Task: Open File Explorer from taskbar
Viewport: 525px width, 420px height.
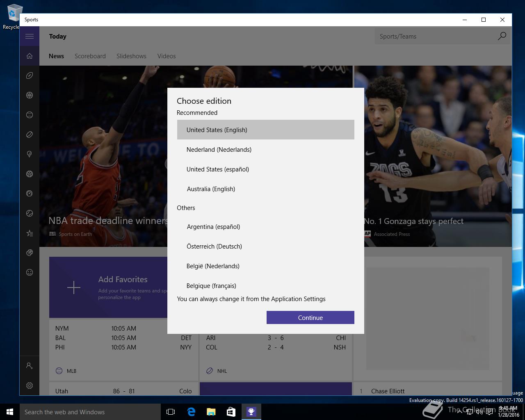Action: pos(211,412)
